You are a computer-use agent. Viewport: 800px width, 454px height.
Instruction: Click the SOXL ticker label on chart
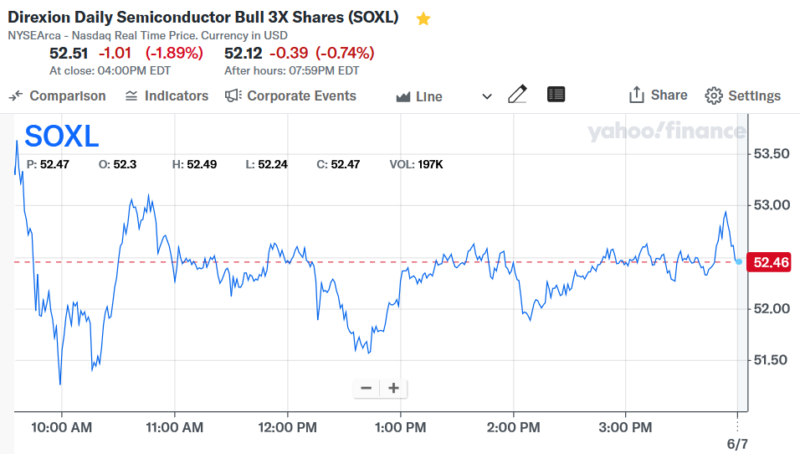click(61, 136)
